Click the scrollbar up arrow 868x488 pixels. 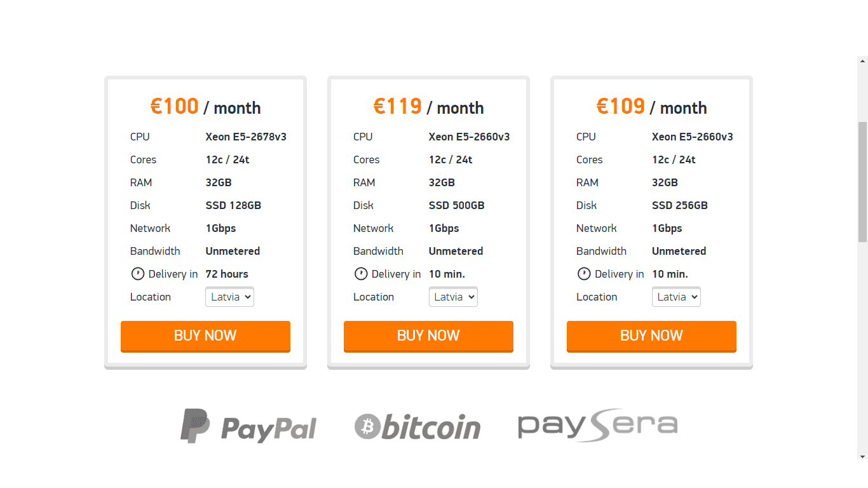pyautogui.click(x=862, y=62)
